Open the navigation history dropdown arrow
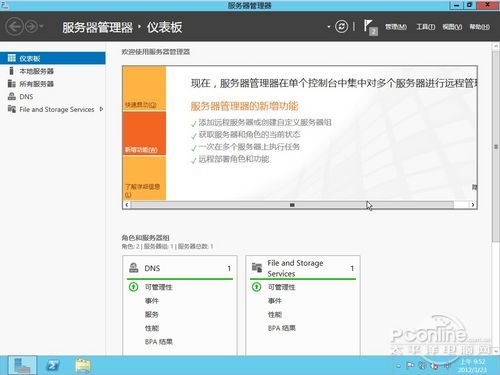The image size is (500, 375). tap(41, 26)
